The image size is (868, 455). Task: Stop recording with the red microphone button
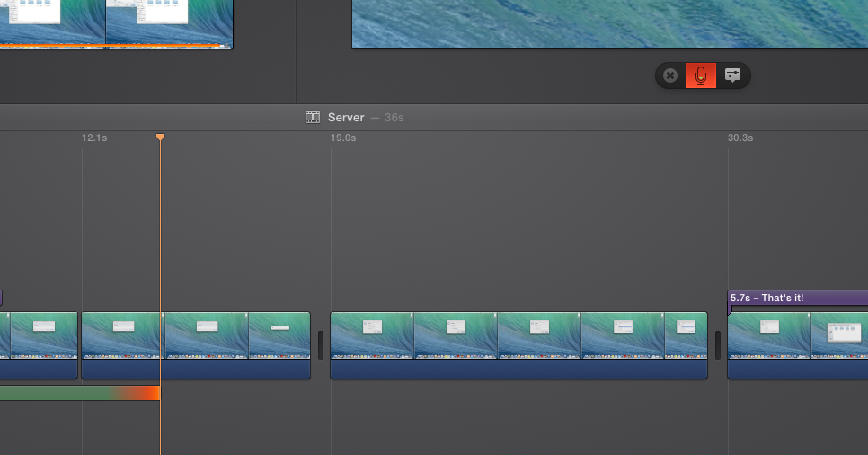coord(701,76)
